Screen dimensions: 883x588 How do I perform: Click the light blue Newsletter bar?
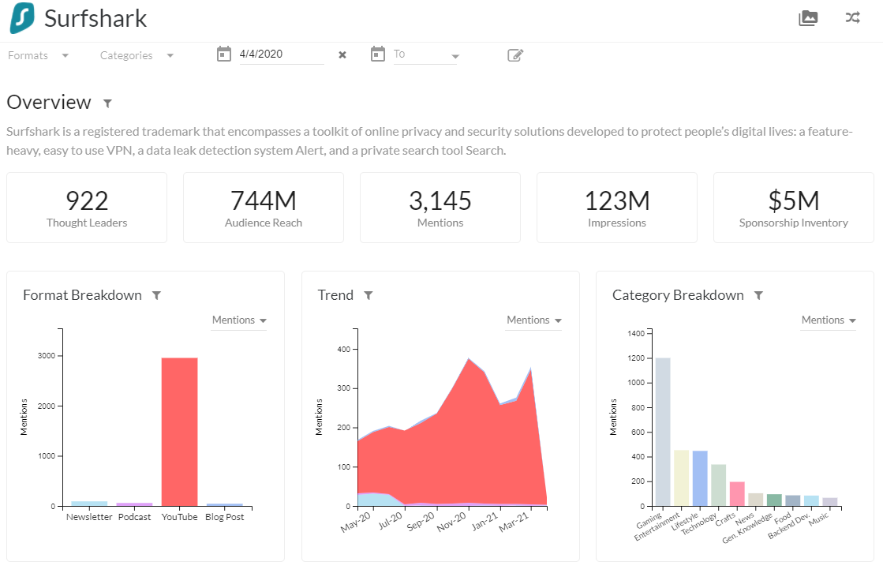(x=89, y=504)
